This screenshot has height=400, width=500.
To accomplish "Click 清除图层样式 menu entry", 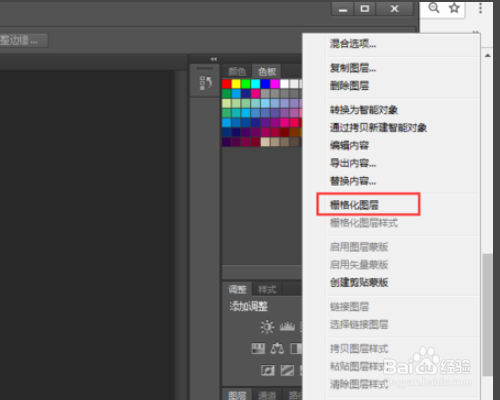I will click(x=359, y=384).
